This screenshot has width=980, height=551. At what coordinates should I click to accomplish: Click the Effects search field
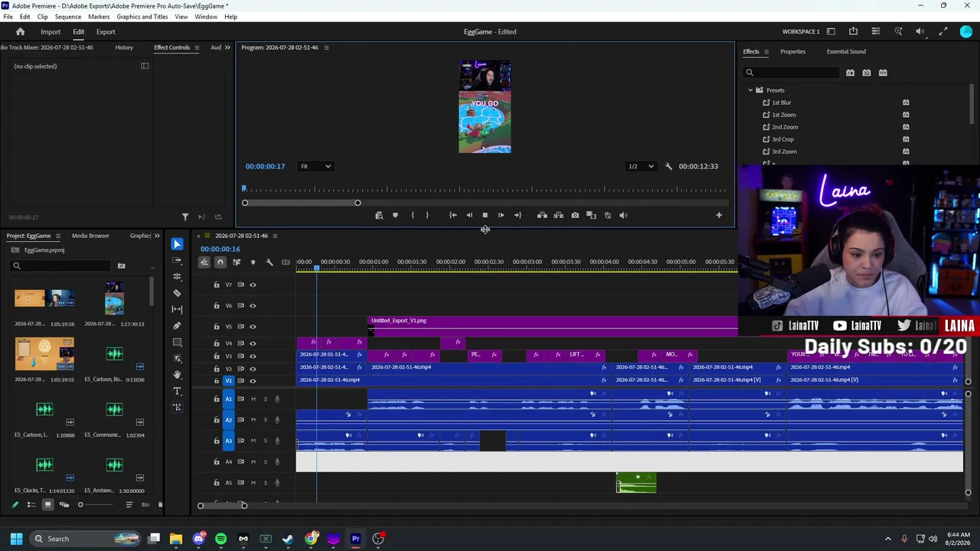793,73
